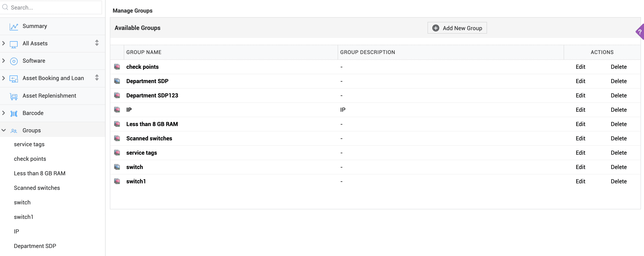Image resolution: width=644 pixels, height=256 pixels.
Task: Open IP group in sidebar
Action: 17,232
